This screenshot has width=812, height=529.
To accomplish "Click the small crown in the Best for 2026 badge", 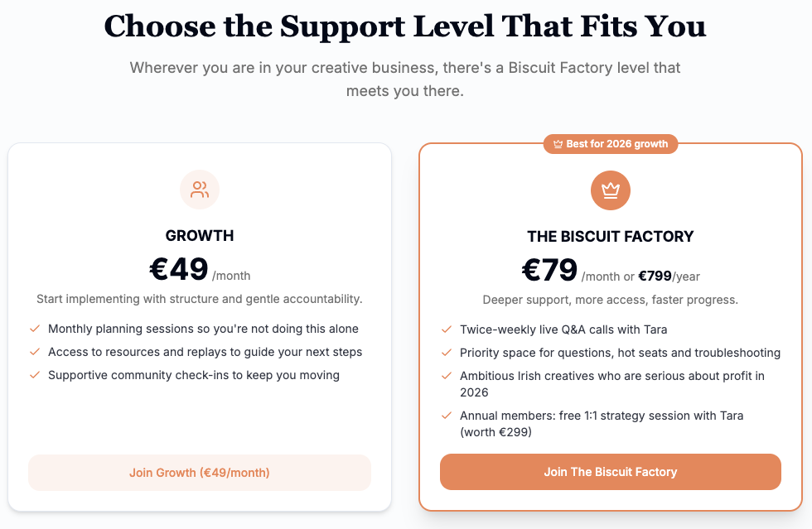I will [558, 144].
